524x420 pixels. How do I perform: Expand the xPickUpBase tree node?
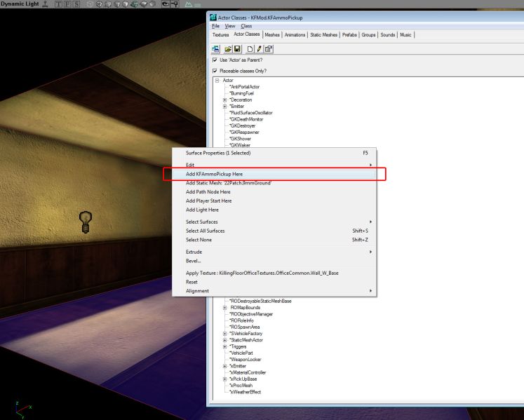coord(225,379)
